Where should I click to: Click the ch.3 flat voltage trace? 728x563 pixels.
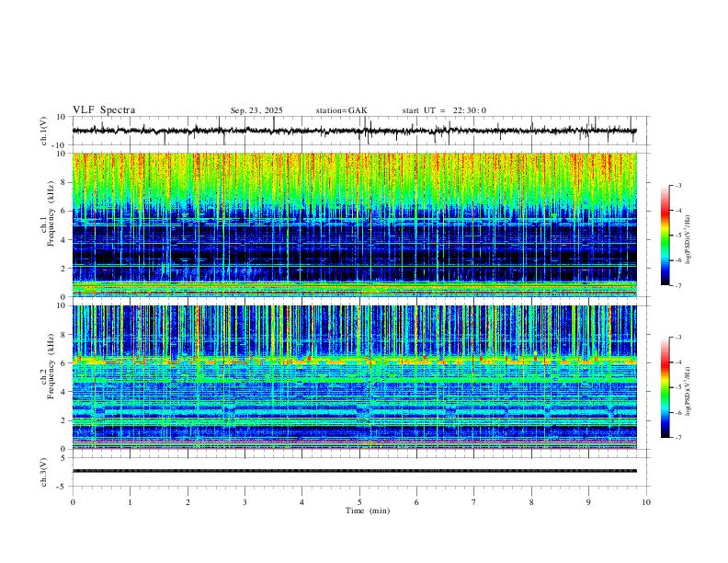(x=354, y=471)
